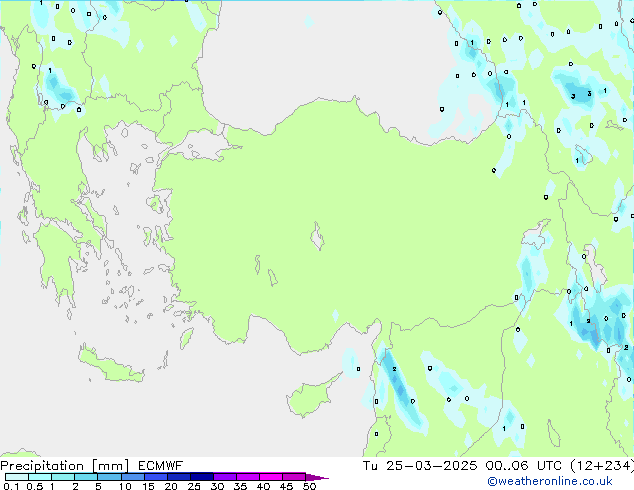Screen dimensions: 634x490
Task: Click the '00..06 UTC' time text
Action: click(523, 466)
